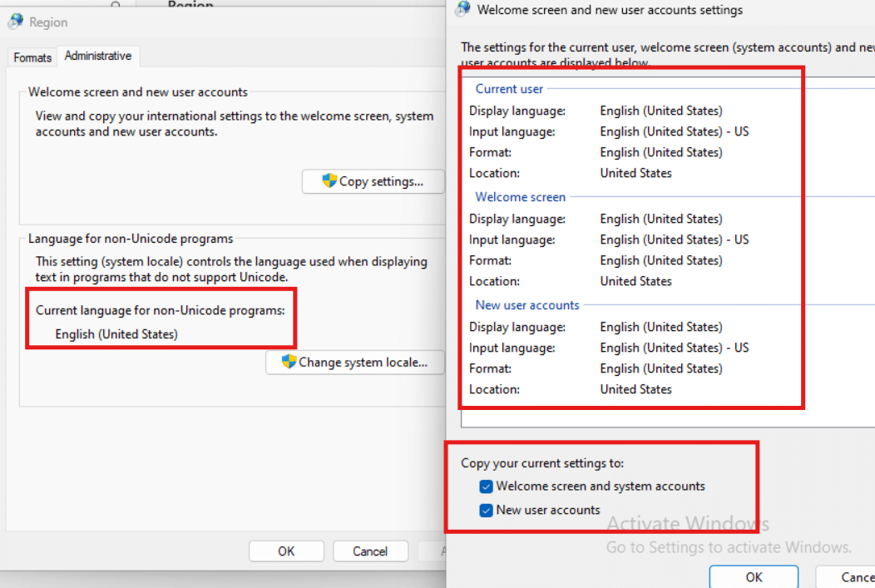This screenshot has width=875, height=588.
Task: Enable Welcome screen and system accounts checkbox
Action: pyautogui.click(x=486, y=487)
